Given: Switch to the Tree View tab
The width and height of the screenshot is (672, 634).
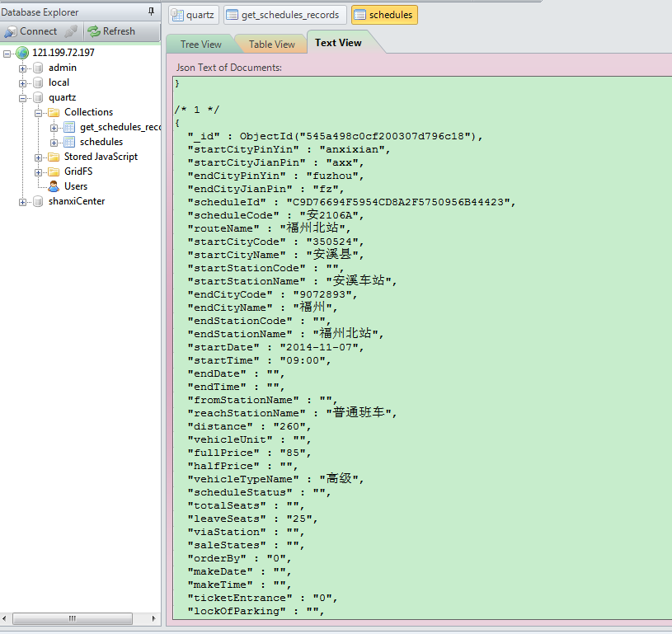Looking at the screenshot, I should point(201,45).
